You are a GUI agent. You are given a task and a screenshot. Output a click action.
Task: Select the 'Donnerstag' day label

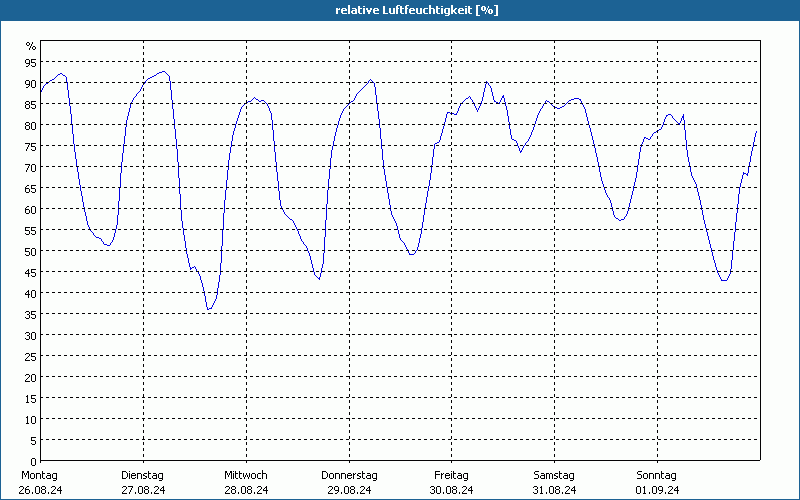tap(349, 475)
